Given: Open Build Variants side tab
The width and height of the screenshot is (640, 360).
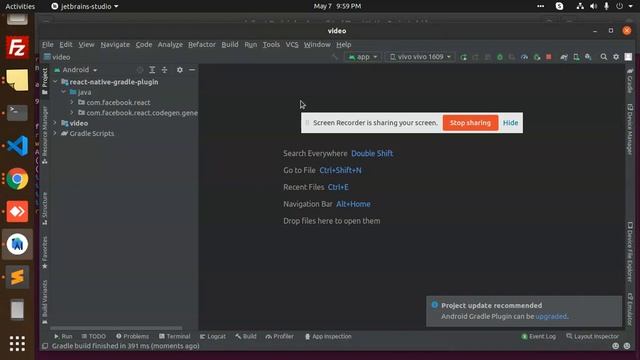Looking at the screenshot, I should [44, 302].
